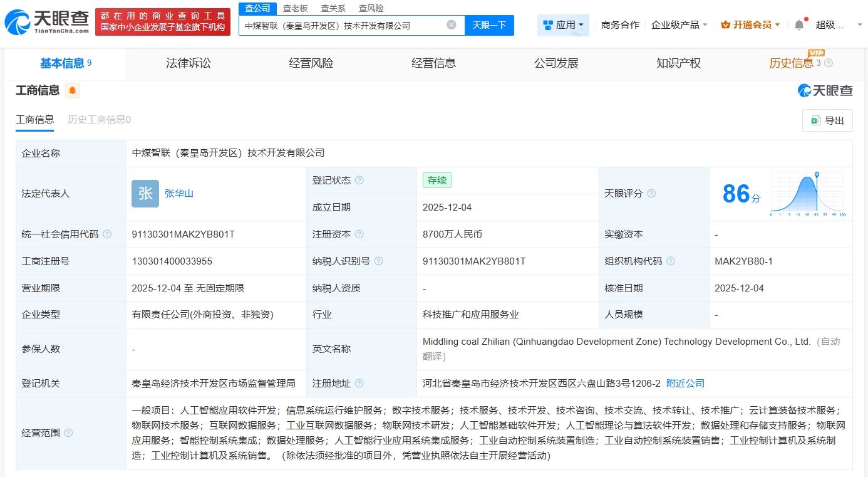Open the 历史工商信息 sub-tab
Viewport: 868px width, 477px height.
coord(99,120)
